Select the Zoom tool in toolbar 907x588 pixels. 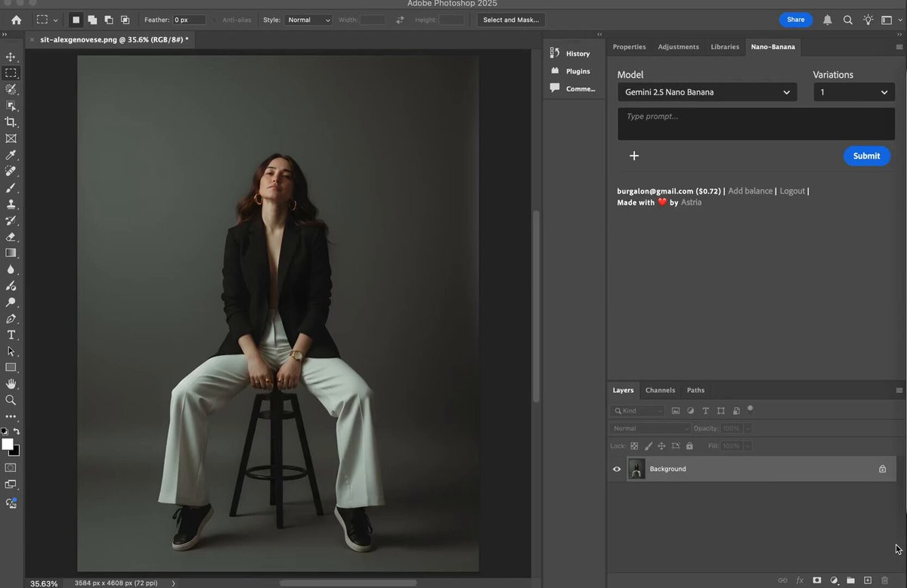coord(11,400)
